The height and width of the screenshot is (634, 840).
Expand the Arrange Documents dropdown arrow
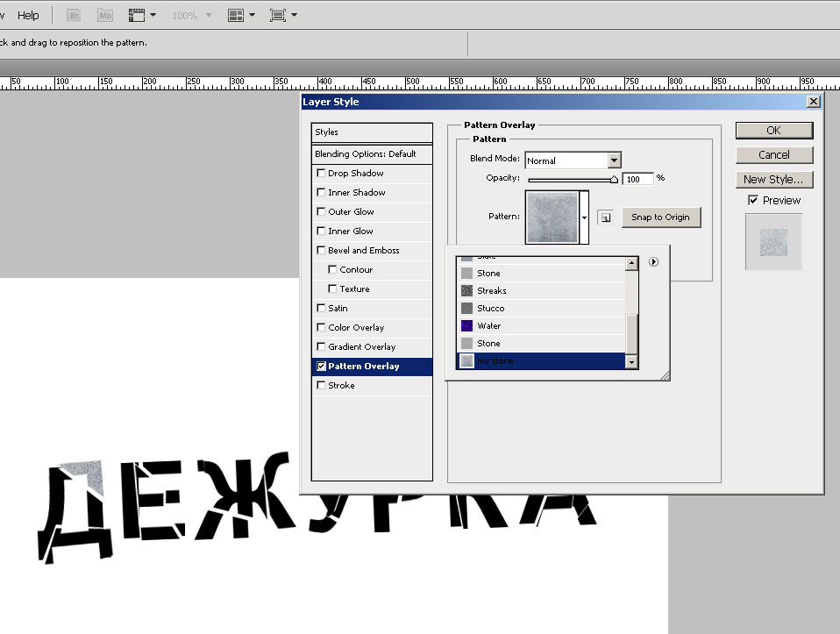coord(252,16)
